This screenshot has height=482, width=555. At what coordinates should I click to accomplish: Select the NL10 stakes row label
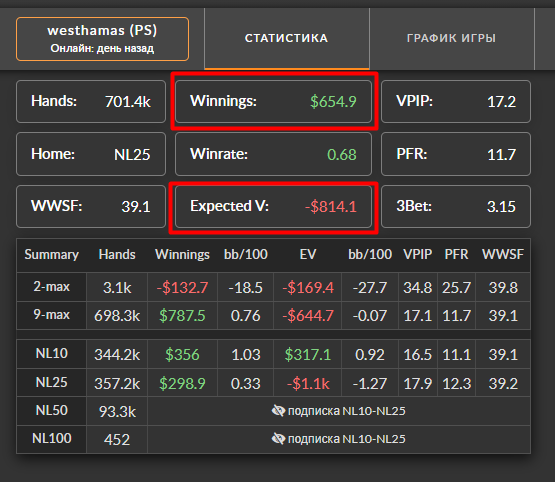(x=52, y=354)
